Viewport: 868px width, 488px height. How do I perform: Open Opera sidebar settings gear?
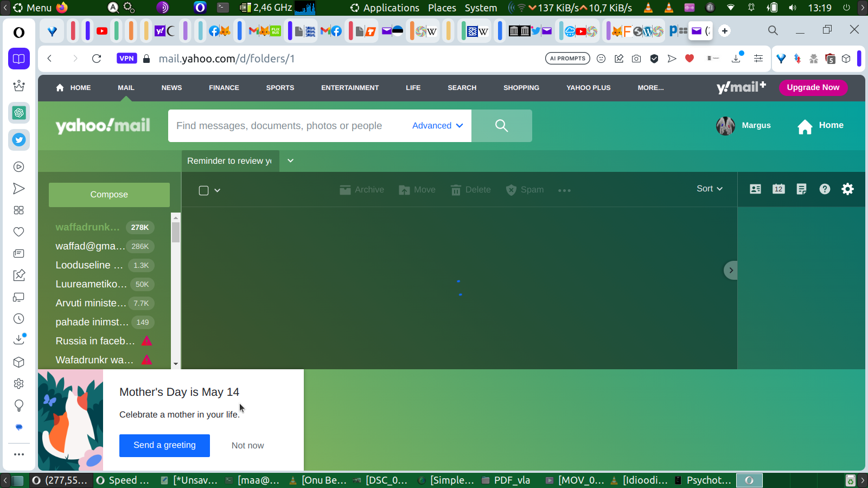[19, 384]
